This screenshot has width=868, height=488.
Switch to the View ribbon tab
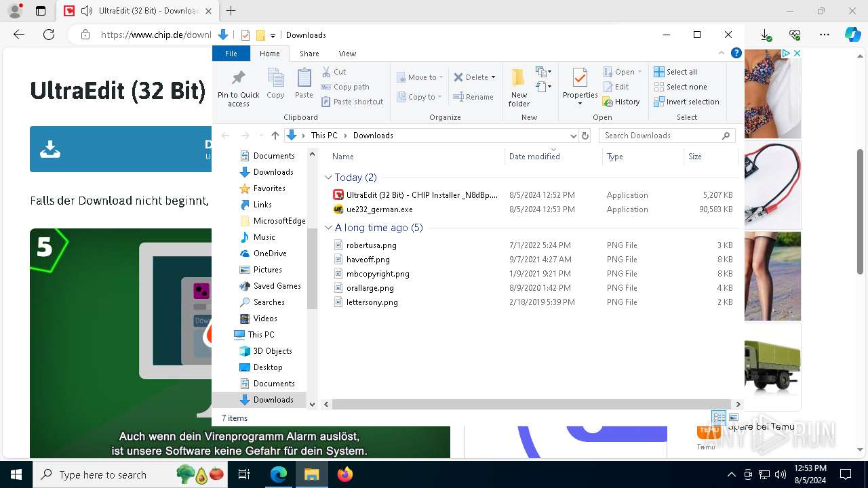pos(347,54)
